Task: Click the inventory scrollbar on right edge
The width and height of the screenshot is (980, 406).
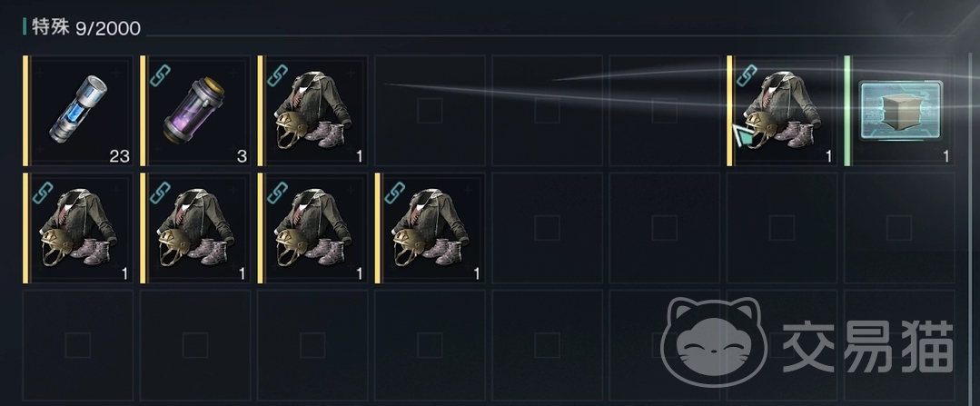Action: [971, 228]
